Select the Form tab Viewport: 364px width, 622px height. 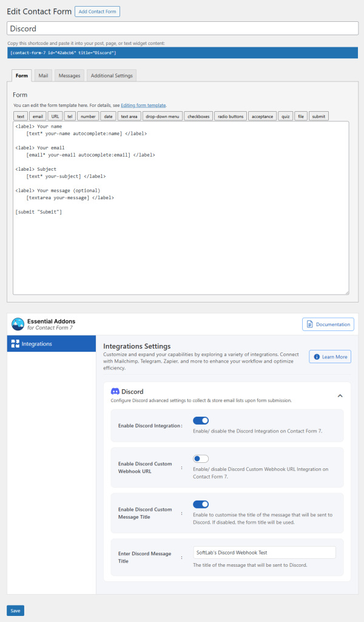[22, 75]
